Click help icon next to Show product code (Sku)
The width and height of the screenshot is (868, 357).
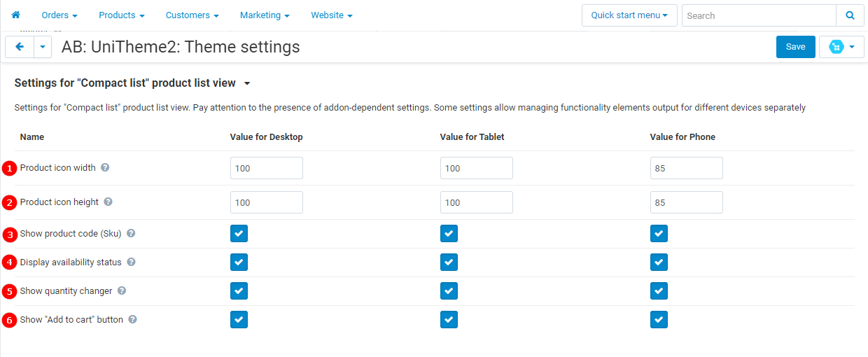(x=131, y=234)
